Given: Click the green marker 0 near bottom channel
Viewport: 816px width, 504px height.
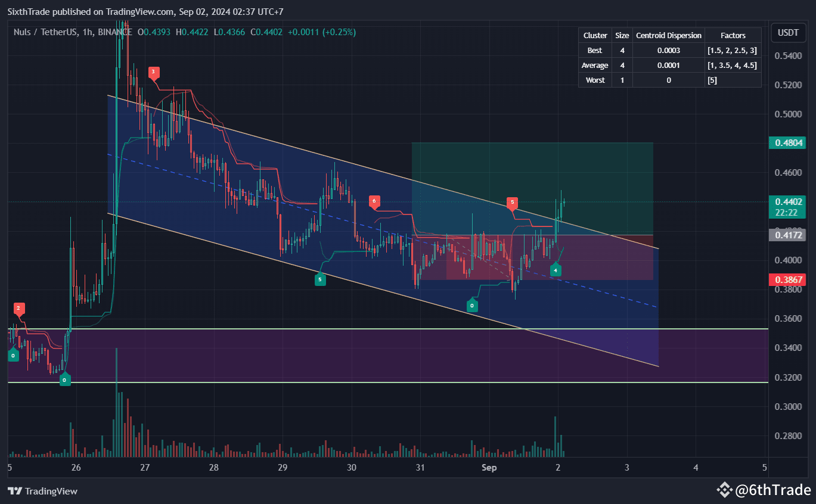Looking at the screenshot, I should tap(471, 306).
